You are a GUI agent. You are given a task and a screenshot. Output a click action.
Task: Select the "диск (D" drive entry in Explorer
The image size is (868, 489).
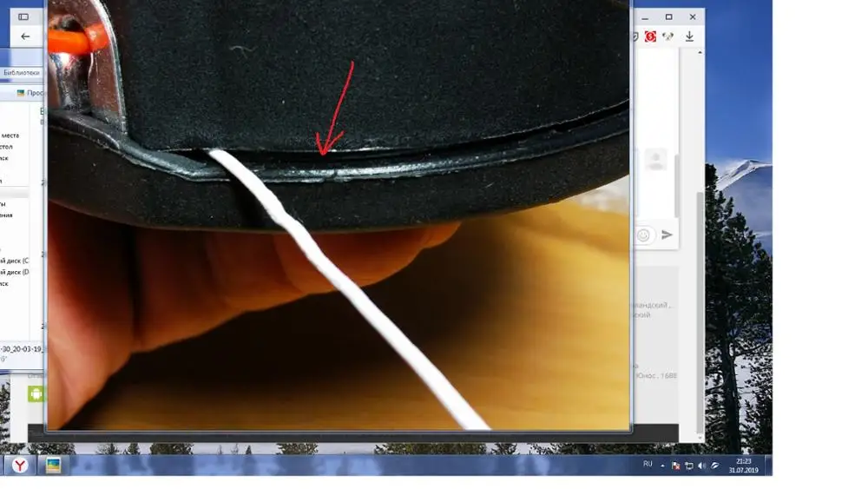(15, 272)
